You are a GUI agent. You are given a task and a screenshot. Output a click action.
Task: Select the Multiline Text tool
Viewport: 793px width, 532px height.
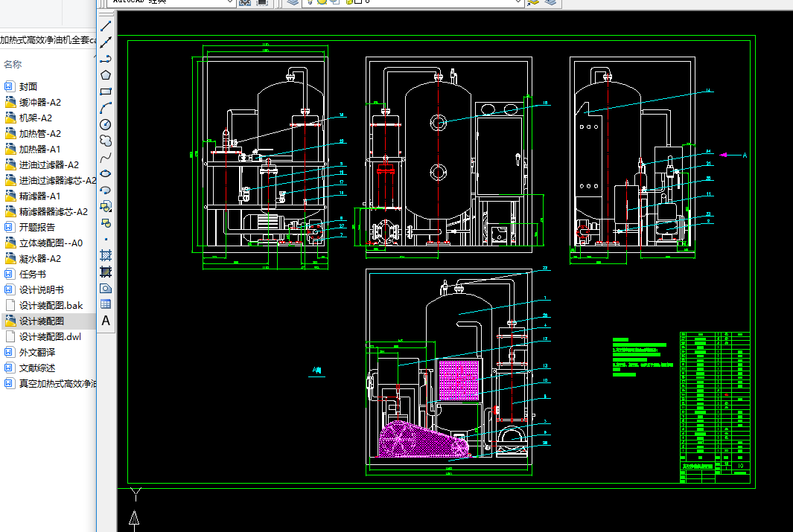106,321
